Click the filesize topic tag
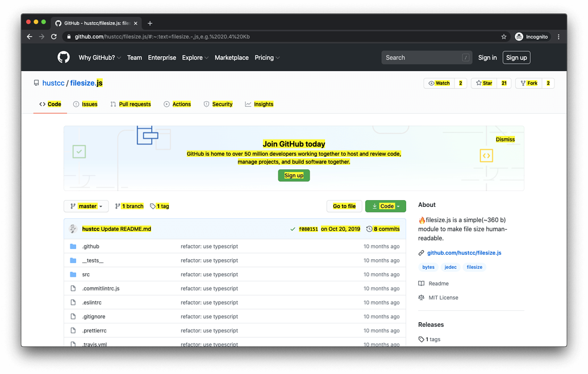 point(474,267)
